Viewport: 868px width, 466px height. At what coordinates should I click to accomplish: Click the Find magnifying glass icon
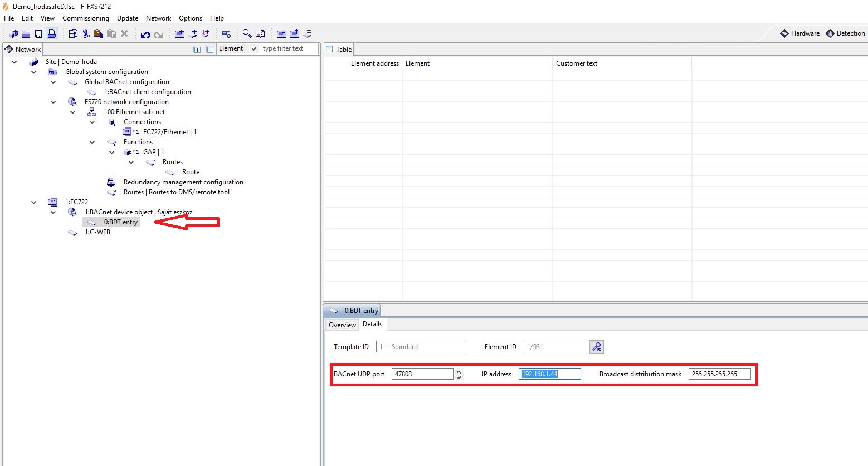[247, 34]
